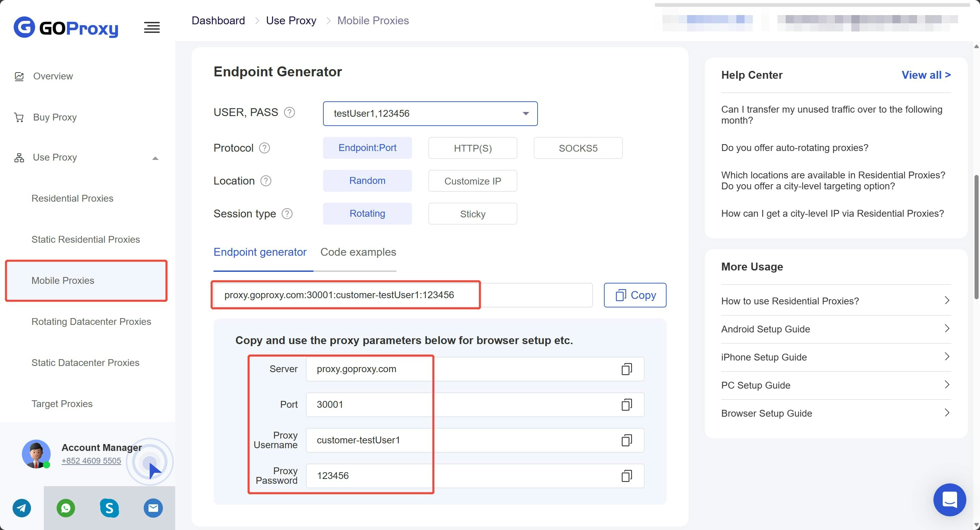This screenshot has height=530, width=980.
Task: Open WhatsApp contact icon
Action: tap(65, 508)
